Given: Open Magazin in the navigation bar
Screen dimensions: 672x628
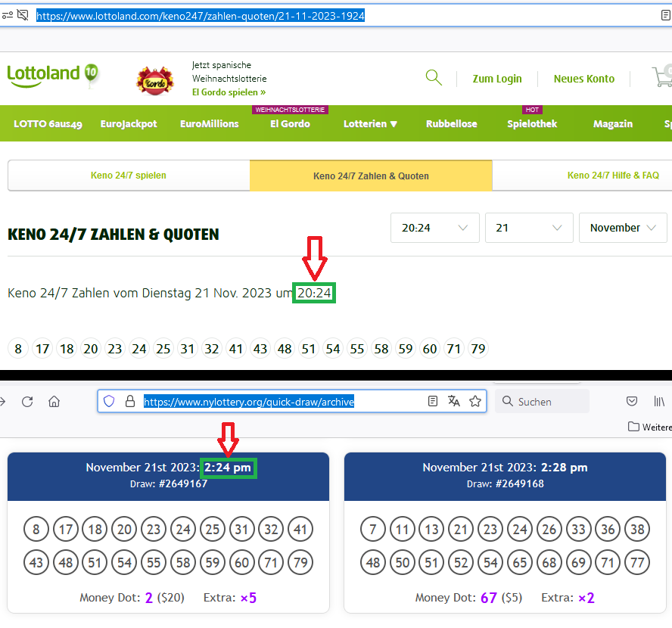Looking at the screenshot, I should (x=613, y=124).
